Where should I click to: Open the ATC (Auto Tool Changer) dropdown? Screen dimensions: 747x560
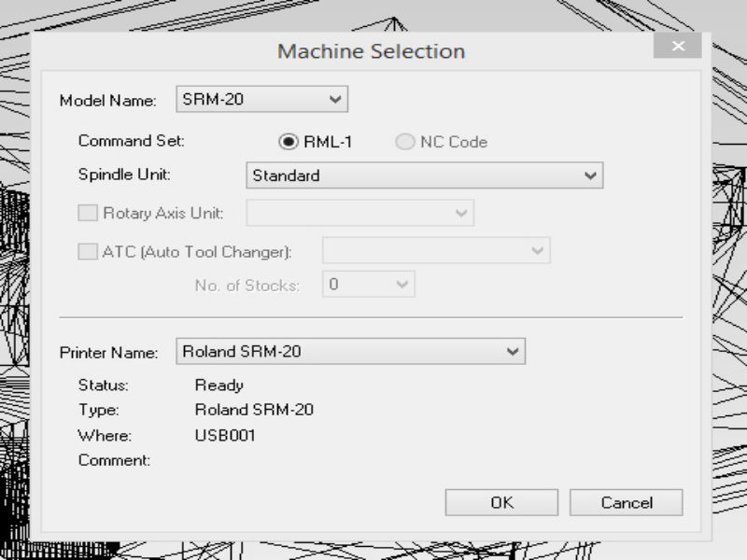click(x=436, y=250)
